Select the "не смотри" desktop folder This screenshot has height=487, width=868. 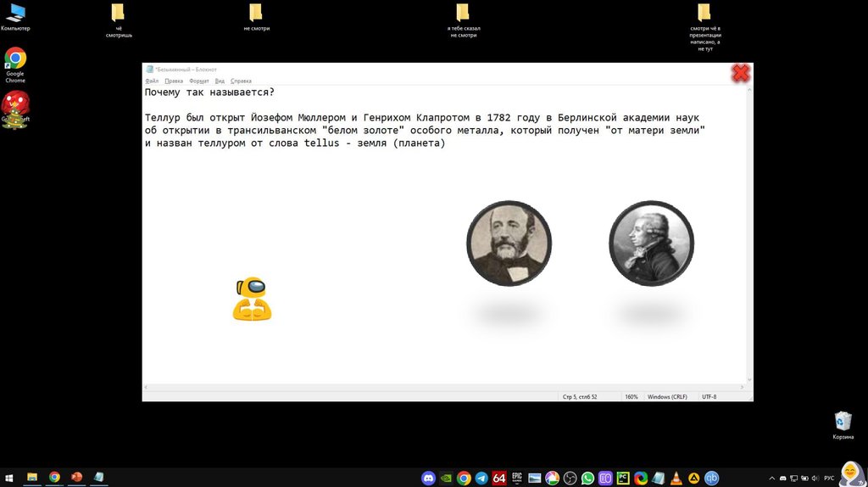pos(256,14)
